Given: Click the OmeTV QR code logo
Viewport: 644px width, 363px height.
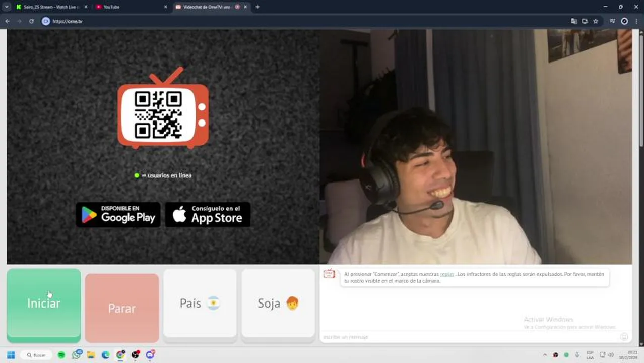Looking at the screenshot, I should coord(163,108).
